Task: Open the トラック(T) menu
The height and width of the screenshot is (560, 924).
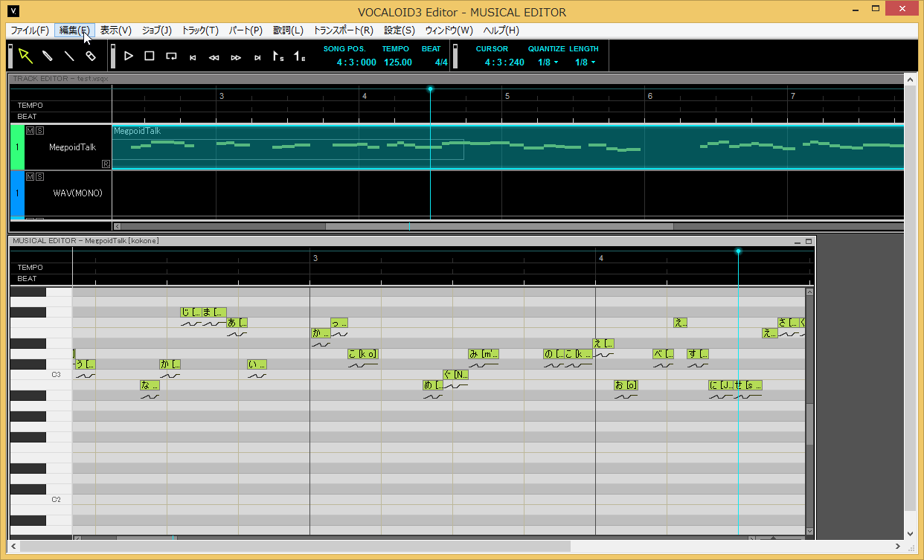Action: [x=201, y=30]
